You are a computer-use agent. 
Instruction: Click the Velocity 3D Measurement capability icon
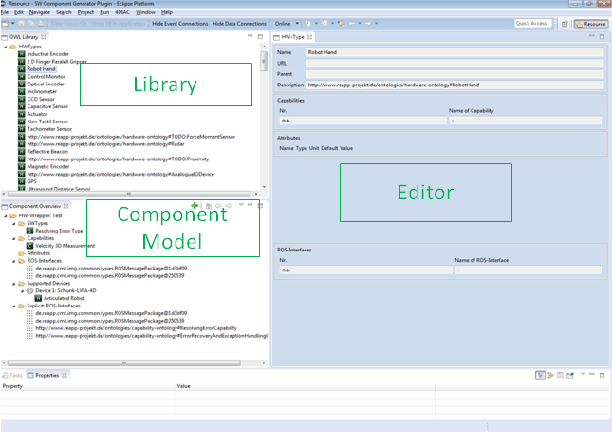pos(29,246)
